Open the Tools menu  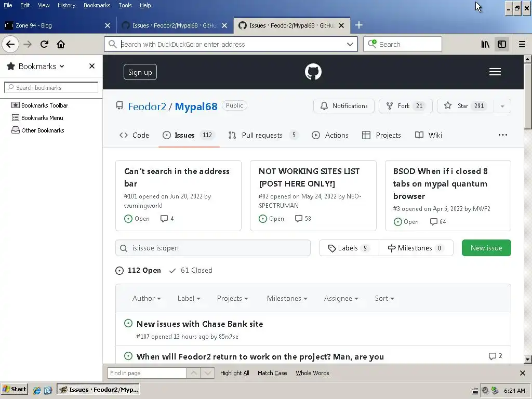(x=125, y=5)
